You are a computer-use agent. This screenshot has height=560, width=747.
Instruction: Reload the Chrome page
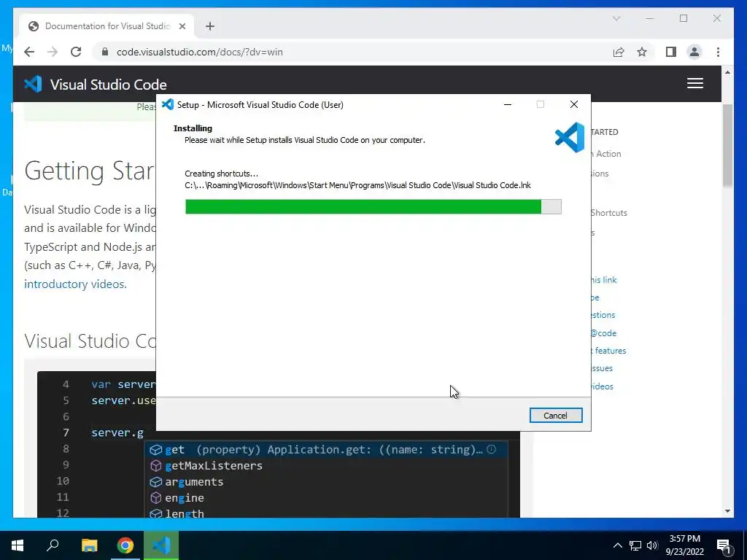tap(76, 52)
